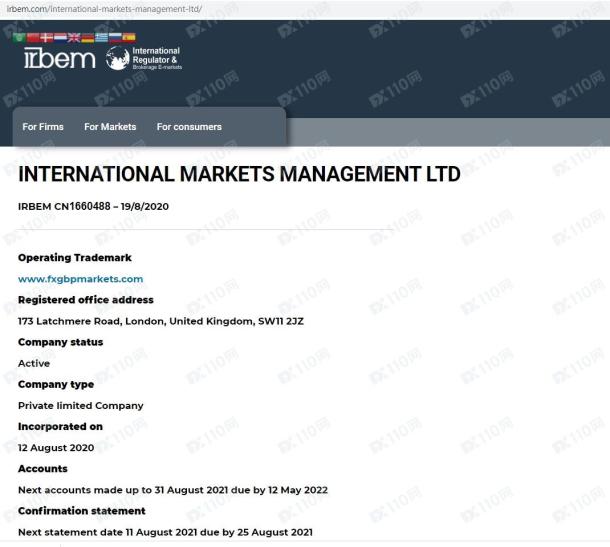The height and width of the screenshot is (547, 610).
Task: Select the Chinese flag language icon
Action: click(x=33, y=37)
